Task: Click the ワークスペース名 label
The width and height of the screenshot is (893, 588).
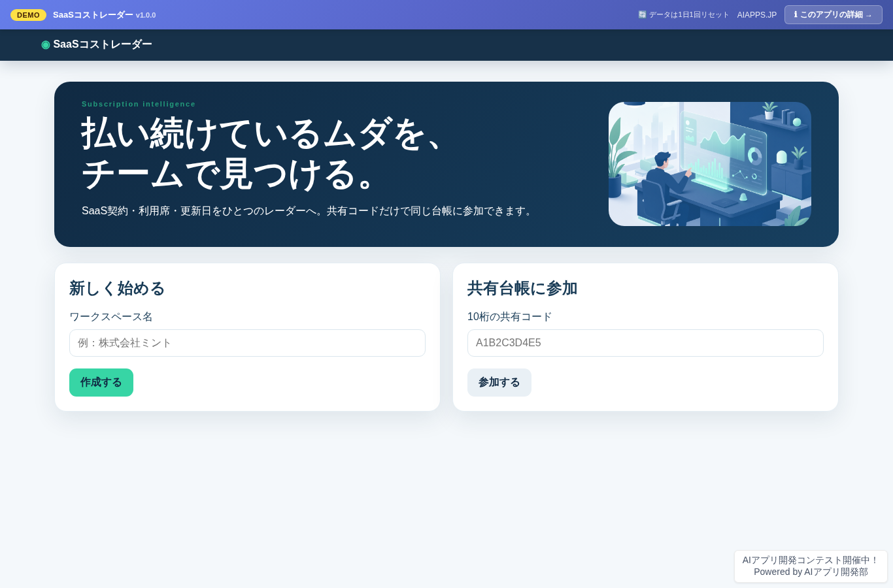Action: click(111, 317)
